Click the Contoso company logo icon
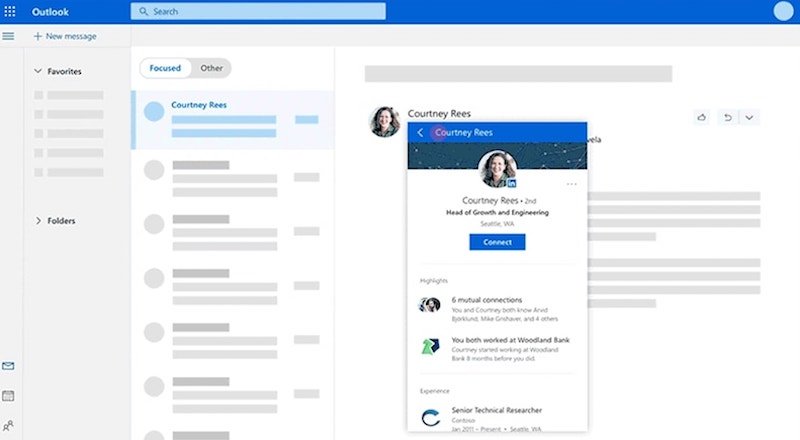 coord(431,418)
